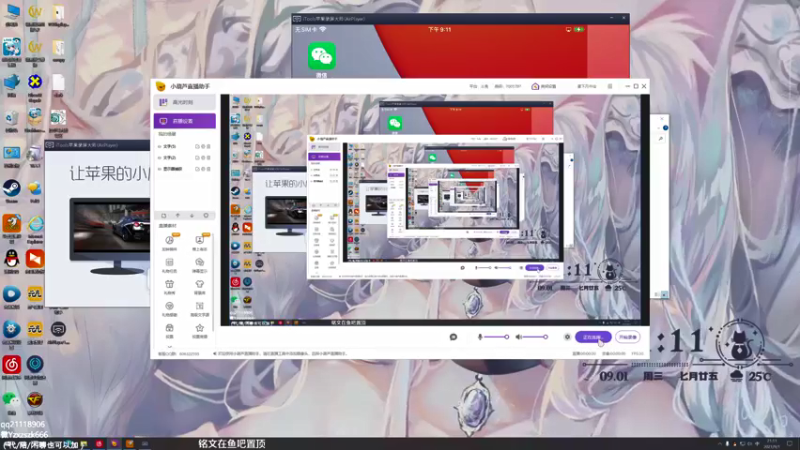Open the green WeChat desktop shortcut
This screenshot has height=450, width=800.
click(x=11, y=399)
